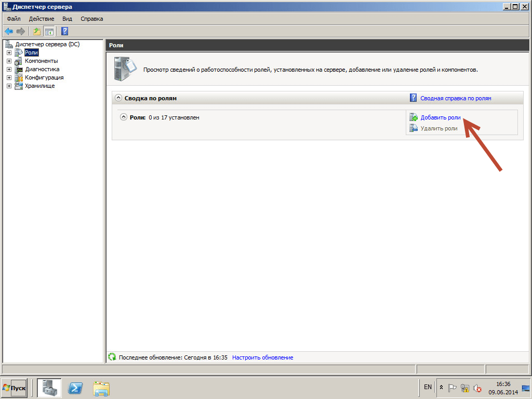Screen dimensions: 532x399
Task: Click the Up one level folder icon
Action: (x=37, y=31)
